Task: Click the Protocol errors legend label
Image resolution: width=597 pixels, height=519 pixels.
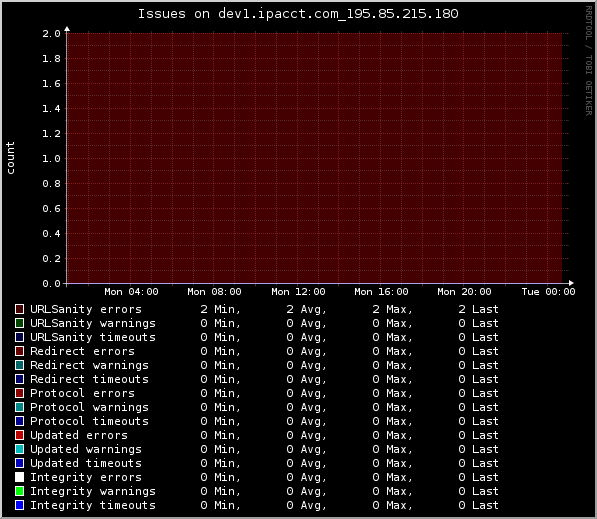Action: 82,393
